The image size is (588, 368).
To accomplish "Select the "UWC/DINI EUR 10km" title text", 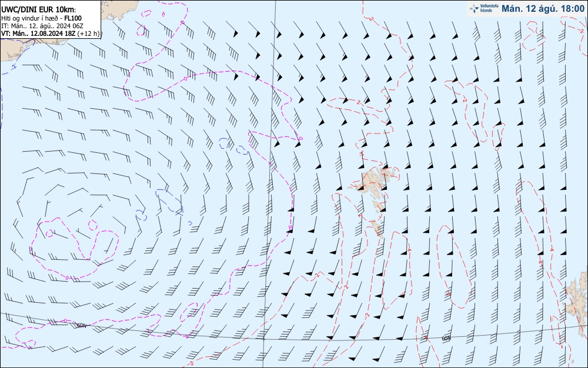I will pyautogui.click(x=38, y=10).
